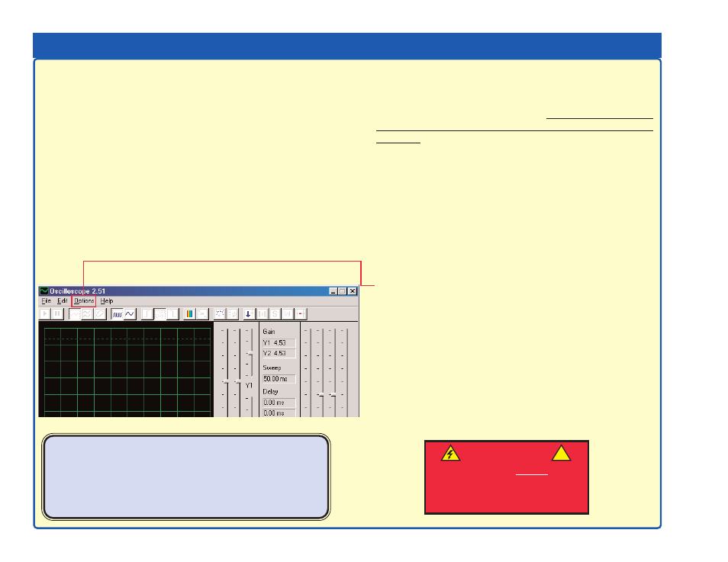Open the Help menu
728x562 pixels.
tap(107, 301)
